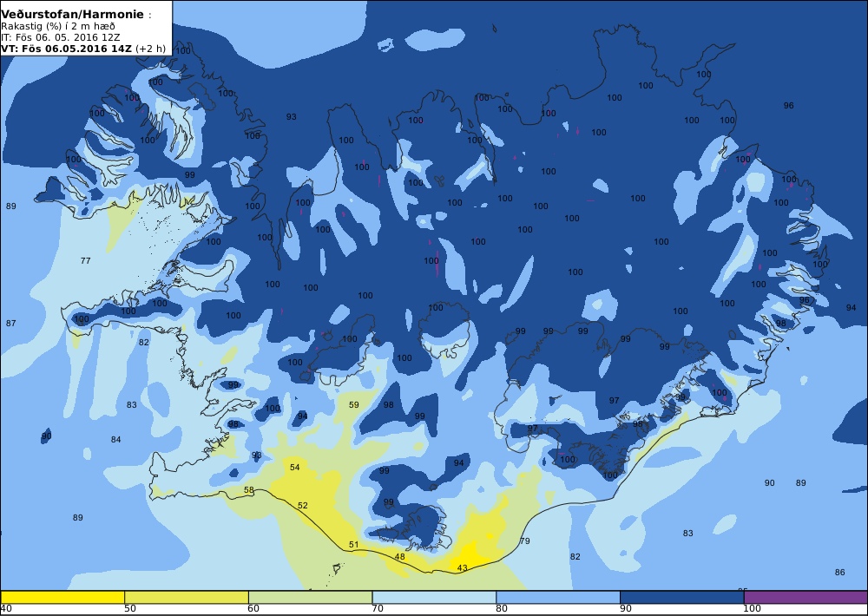Click the yellow-green 50–60 legend color band

point(187,597)
